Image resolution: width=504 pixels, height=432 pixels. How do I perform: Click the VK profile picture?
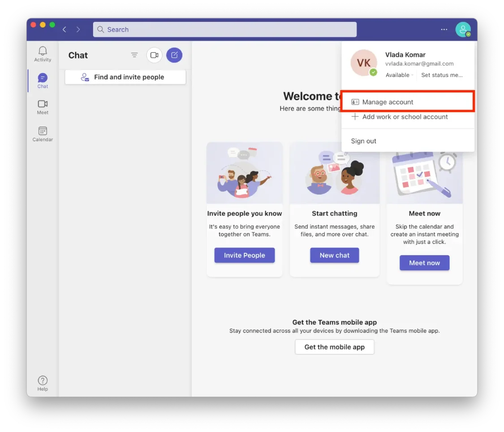click(363, 63)
